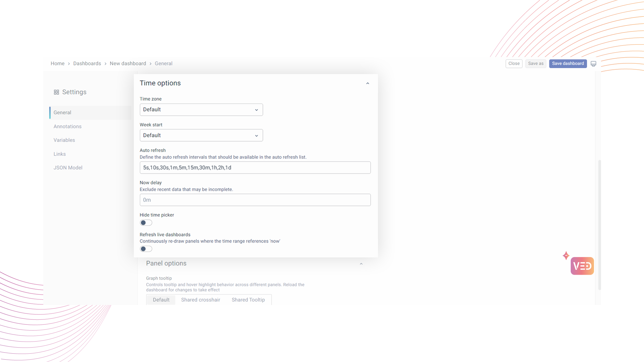Collapse the Time options section

coord(368,83)
